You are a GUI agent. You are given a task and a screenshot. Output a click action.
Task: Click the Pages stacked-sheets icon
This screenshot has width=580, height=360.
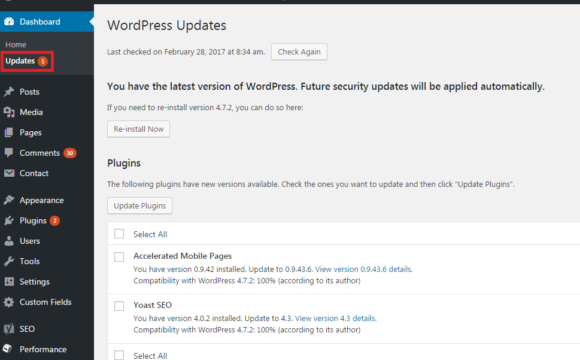click(9, 132)
